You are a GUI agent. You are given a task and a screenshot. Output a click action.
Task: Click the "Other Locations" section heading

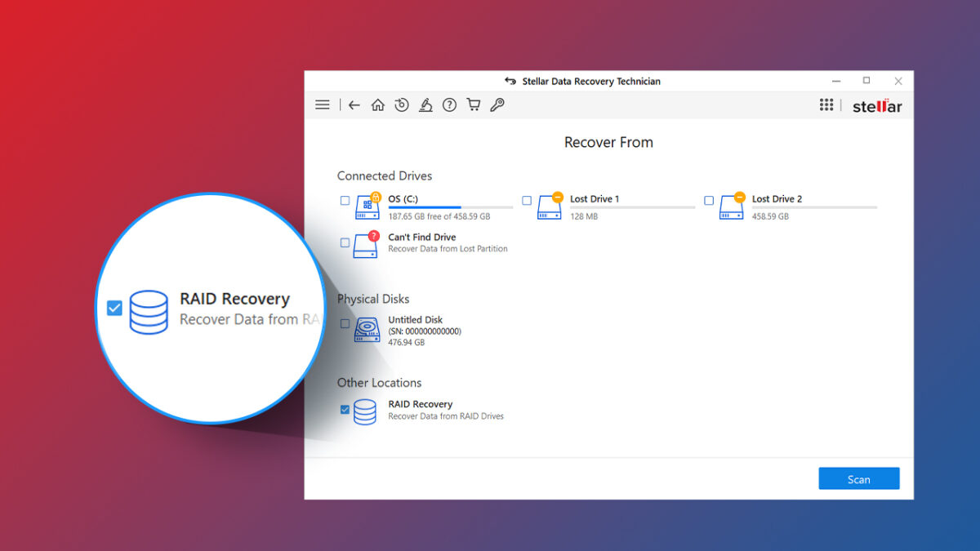coord(380,383)
